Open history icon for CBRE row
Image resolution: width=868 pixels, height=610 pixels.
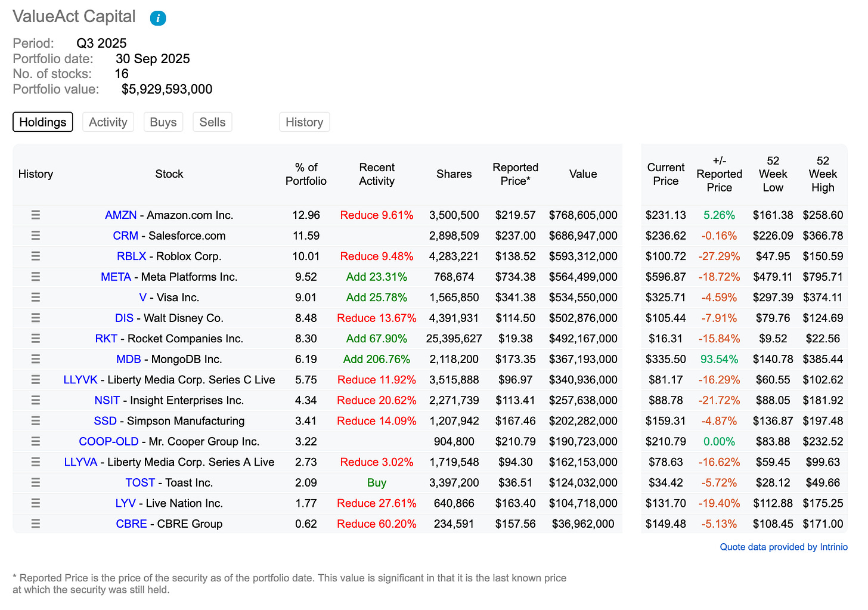tap(36, 524)
